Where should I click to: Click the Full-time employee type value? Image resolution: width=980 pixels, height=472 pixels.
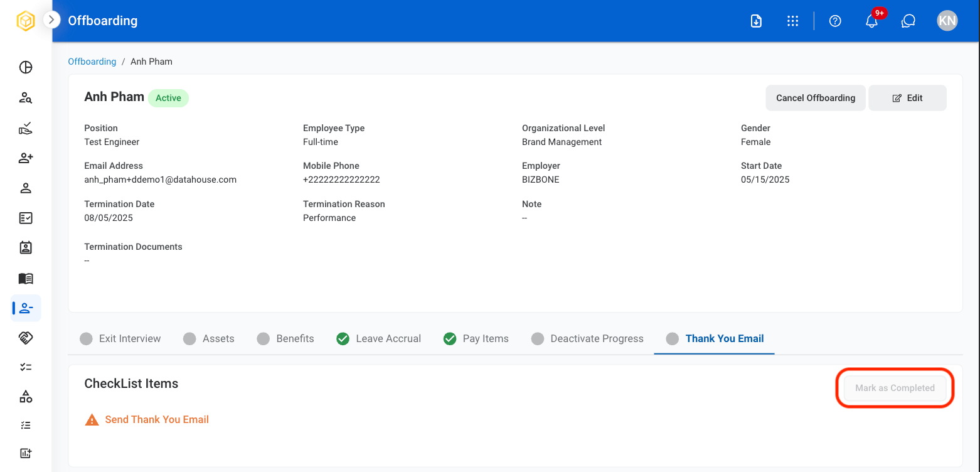point(321,142)
